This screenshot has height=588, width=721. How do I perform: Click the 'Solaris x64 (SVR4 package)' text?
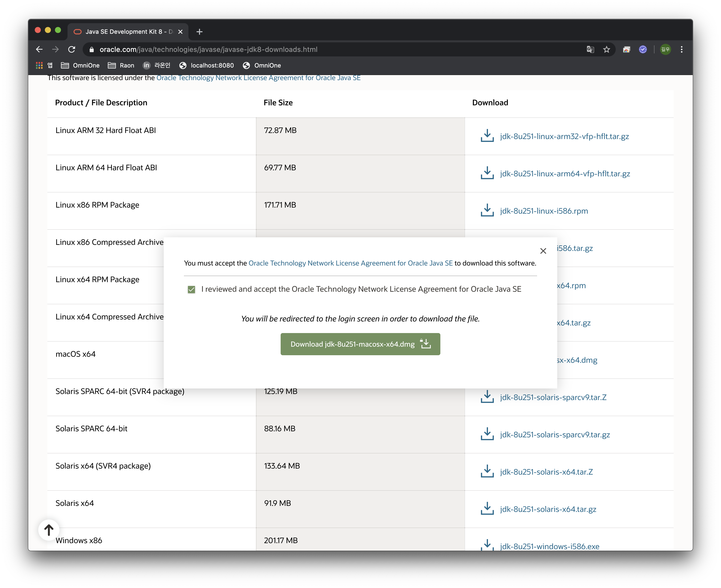click(x=103, y=466)
